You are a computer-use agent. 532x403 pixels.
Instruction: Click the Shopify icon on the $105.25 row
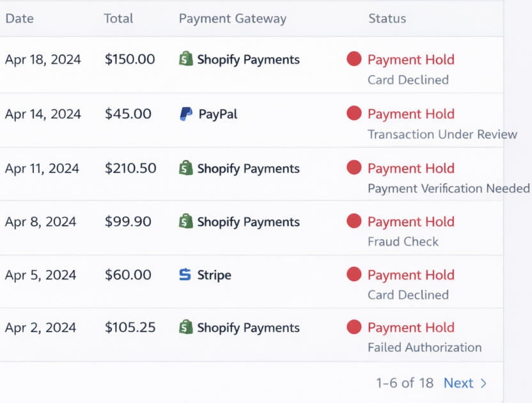coord(186,328)
